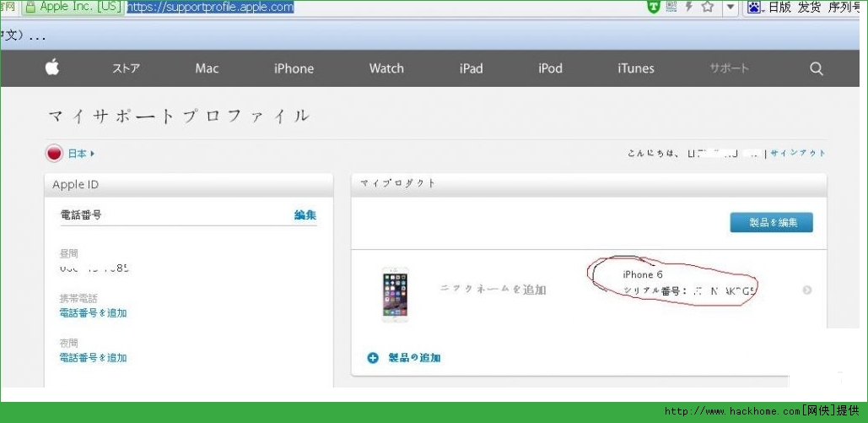Screen dimensions: 868x423
Task: Click the green T shield extension icon
Action: 653,7
